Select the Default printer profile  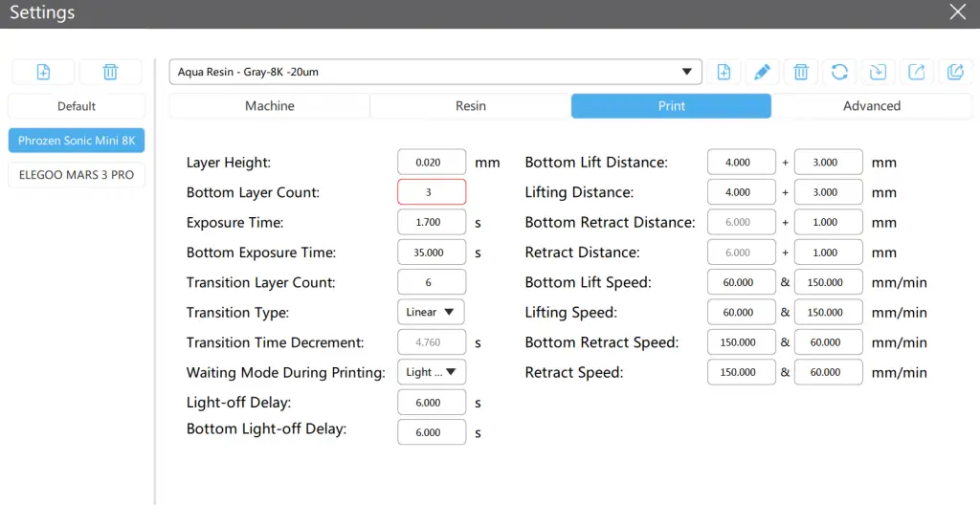click(77, 106)
